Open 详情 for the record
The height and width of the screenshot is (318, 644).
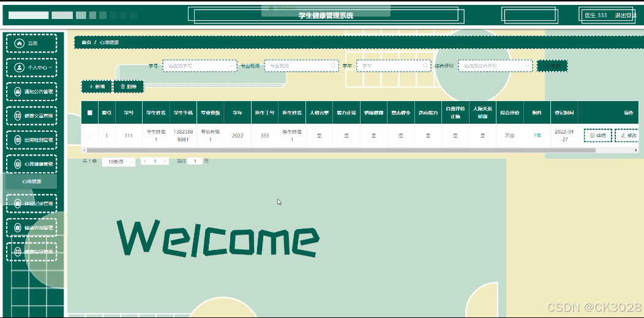(x=597, y=135)
